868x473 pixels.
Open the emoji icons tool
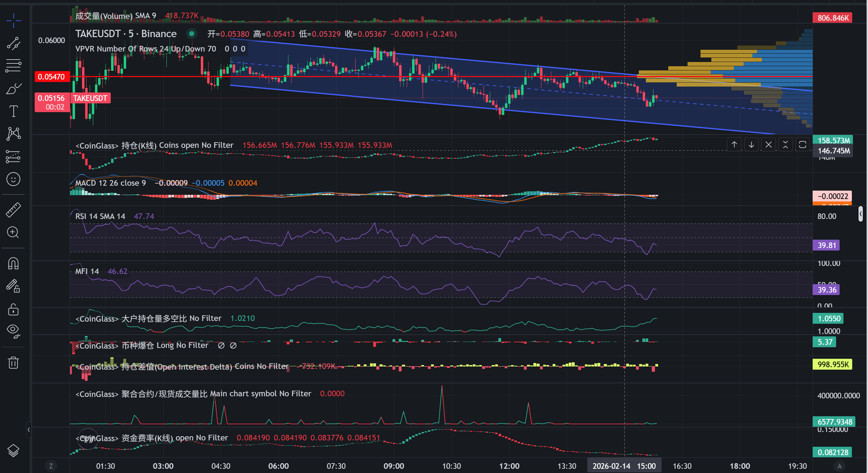coord(13,179)
